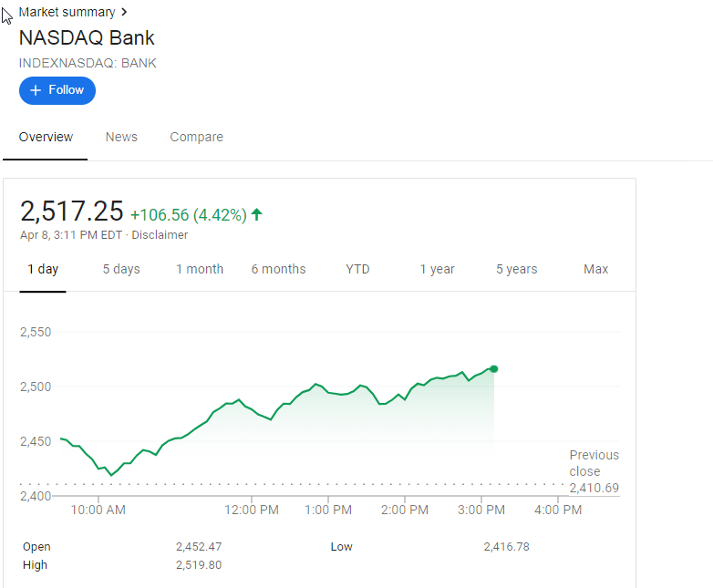The image size is (713, 588).
Task: Click the Follow button
Action: coord(57,90)
